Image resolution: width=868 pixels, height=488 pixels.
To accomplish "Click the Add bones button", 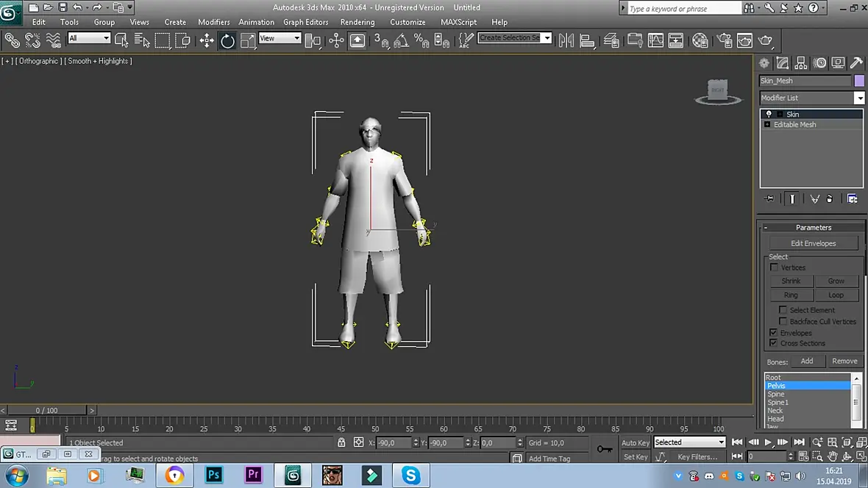I will [806, 361].
